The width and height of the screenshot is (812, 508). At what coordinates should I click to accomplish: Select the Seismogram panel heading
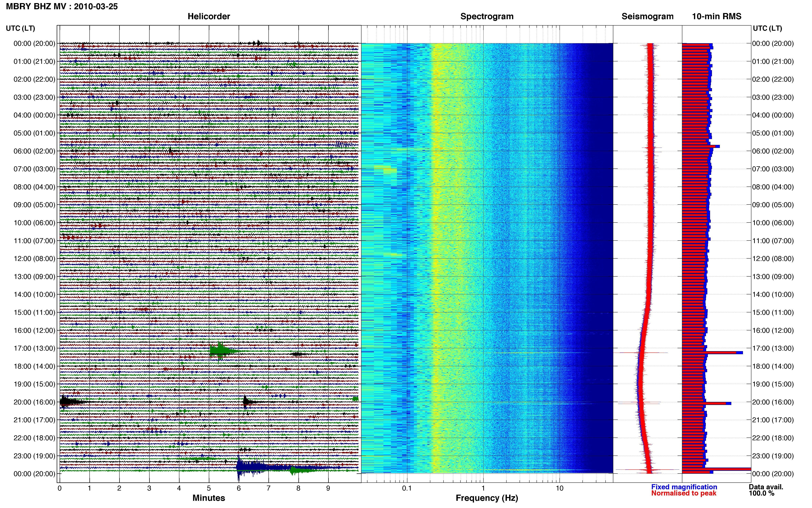click(x=648, y=16)
